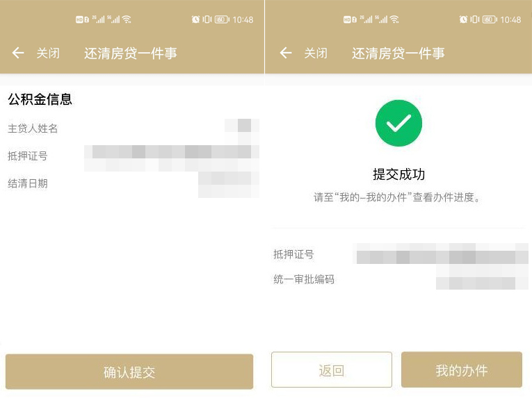Screen dimensions: 532x398
Task: Click the green success checkmark icon
Action: 398,123
